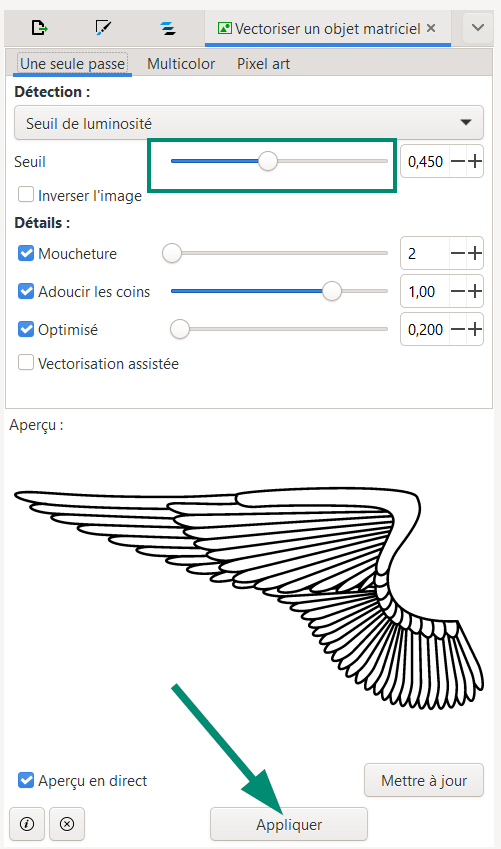This screenshot has width=501, height=849.
Task: Open the Layers and Objects tab icon
Action: [168, 28]
